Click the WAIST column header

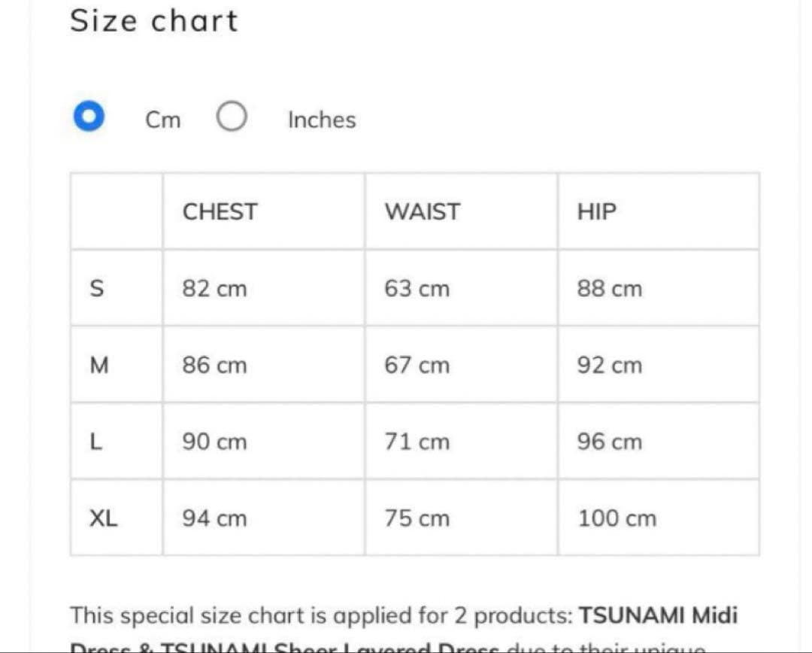pos(422,212)
